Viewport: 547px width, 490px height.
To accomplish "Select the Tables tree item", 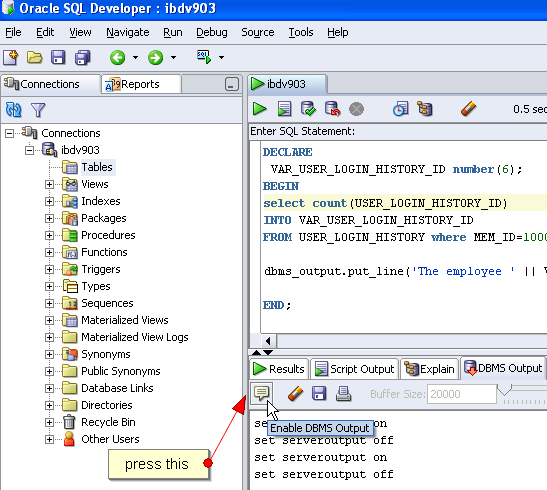I will [97, 167].
